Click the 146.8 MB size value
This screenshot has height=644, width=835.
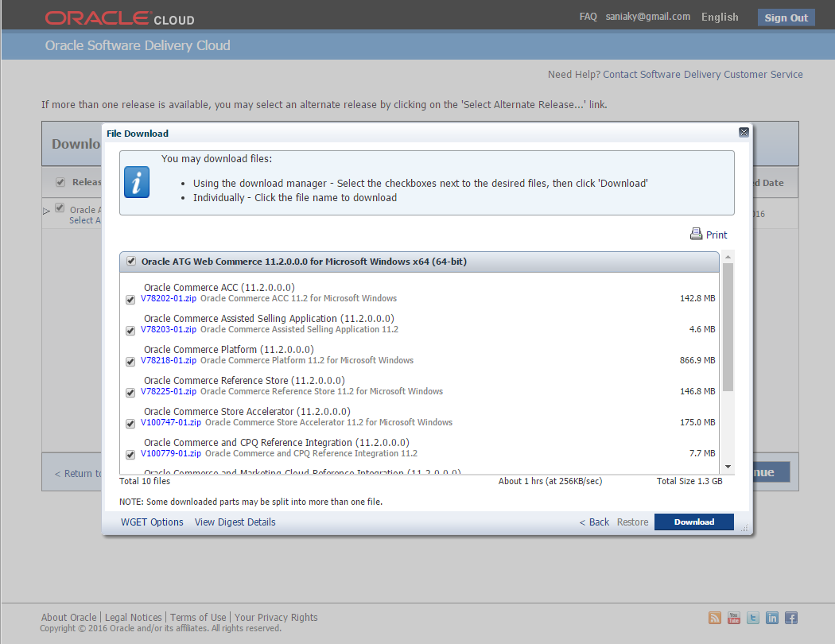point(697,391)
